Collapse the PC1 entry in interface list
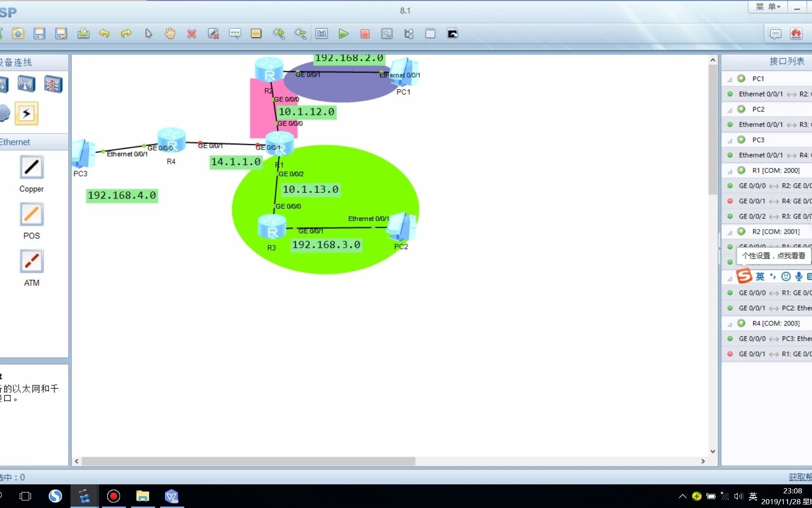 tap(730, 79)
